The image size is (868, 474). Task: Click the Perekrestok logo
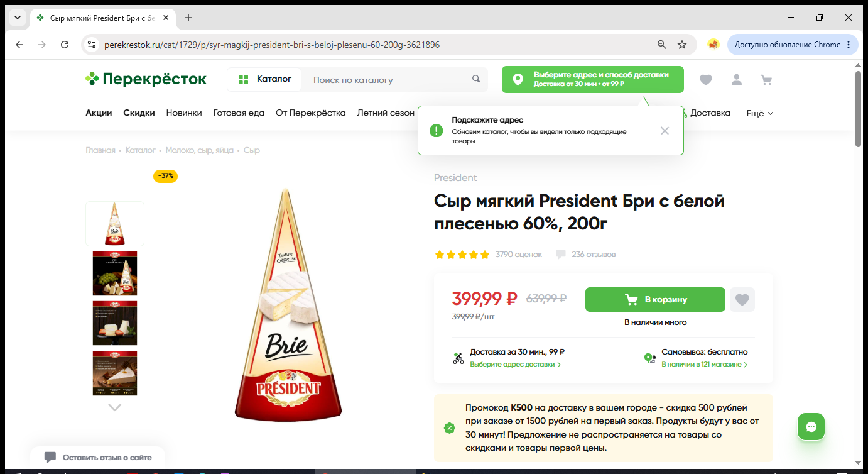146,79
